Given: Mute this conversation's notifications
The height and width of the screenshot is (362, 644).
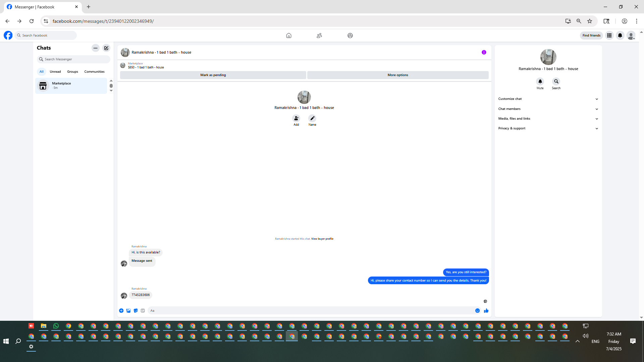Looking at the screenshot, I should [x=540, y=81].
